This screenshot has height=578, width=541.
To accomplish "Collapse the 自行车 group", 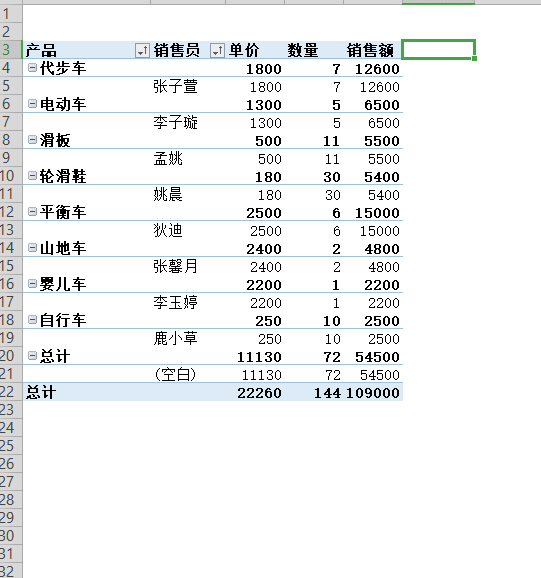I will (x=32, y=320).
